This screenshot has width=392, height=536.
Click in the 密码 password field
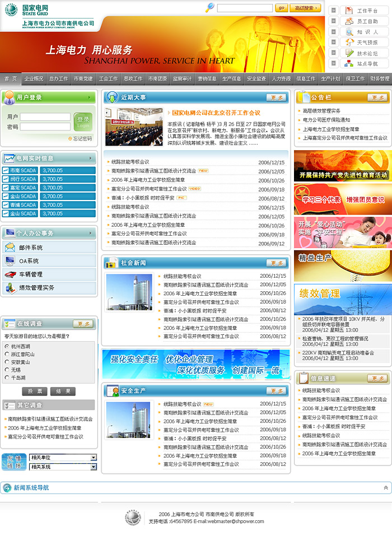click(x=45, y=127)
